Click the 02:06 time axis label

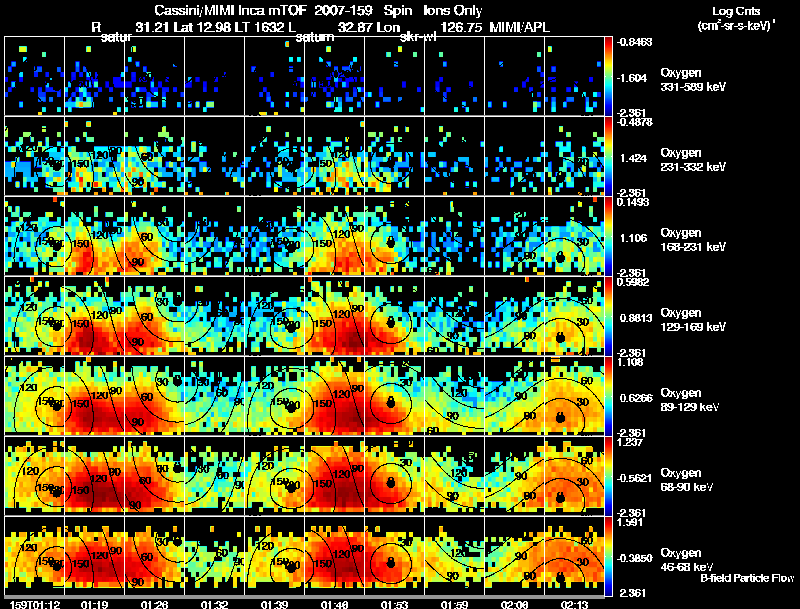514,604
